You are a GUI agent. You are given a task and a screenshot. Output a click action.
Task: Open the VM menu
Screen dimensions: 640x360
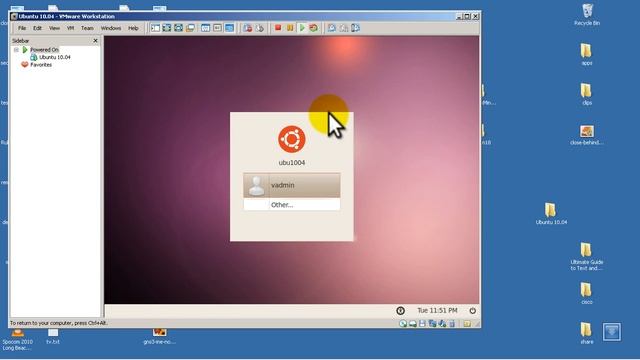click(x=71, y=28)
